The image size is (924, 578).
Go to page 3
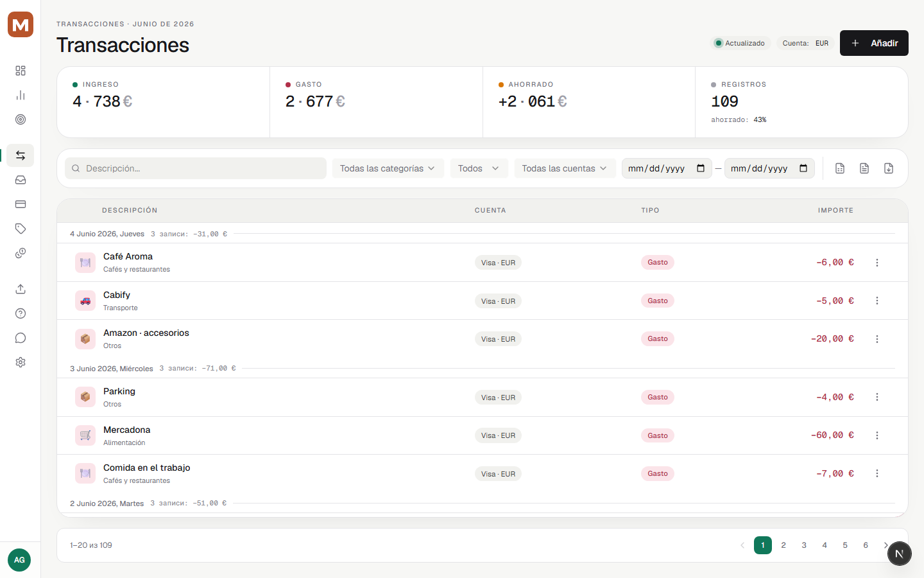(804, 545)
